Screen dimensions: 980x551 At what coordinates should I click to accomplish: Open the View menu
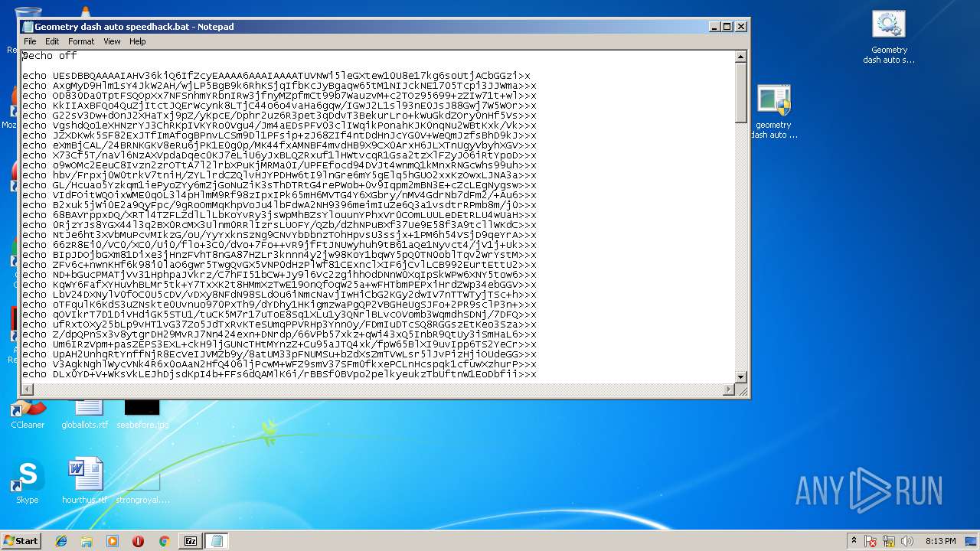click(x=112, y=41)
